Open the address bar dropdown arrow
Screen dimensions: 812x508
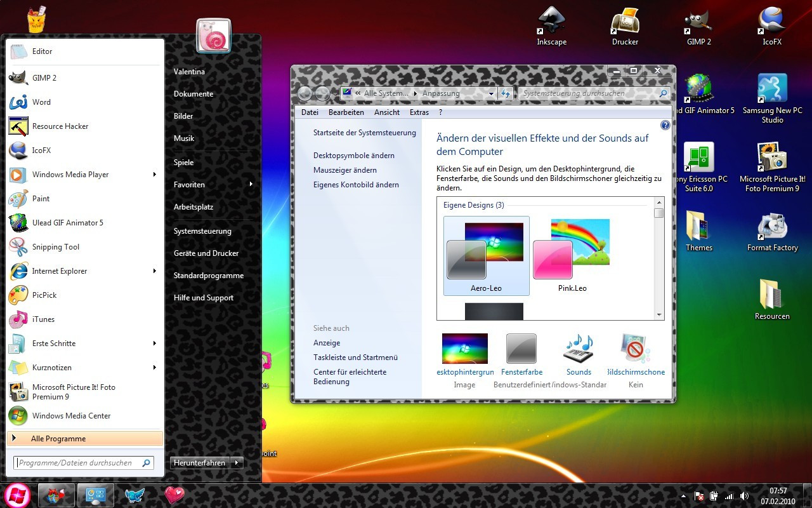(491, 93)
